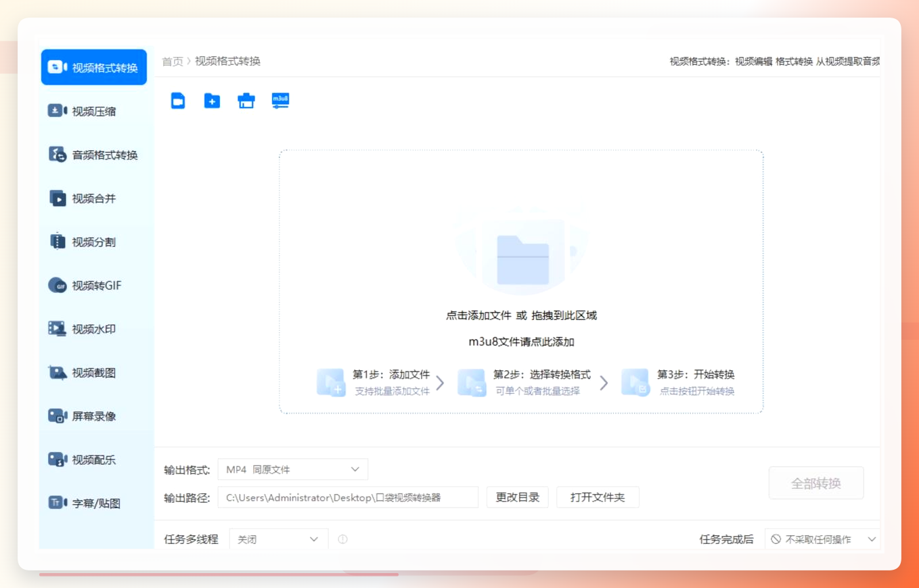Click the top-right 视频格式转换 description text
919x588 pixels.
pyautogui.click(x=775, y=61)
